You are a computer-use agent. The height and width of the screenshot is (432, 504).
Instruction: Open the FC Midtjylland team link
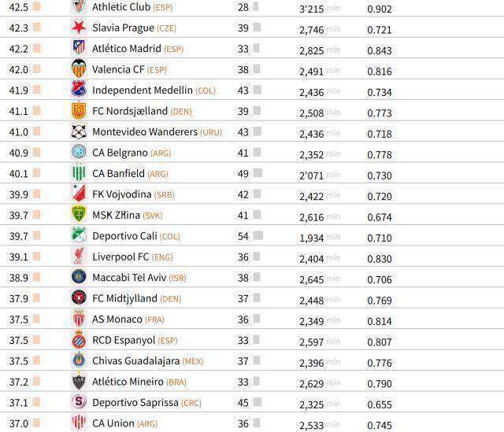click(x=124, y=298)
